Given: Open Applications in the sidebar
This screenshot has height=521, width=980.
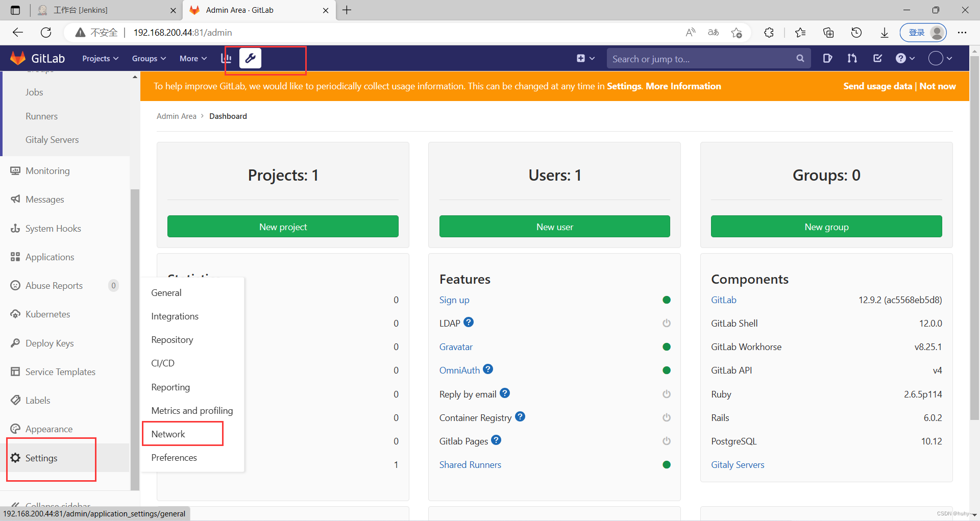Looking at the screenshot, I should point(50,257).
